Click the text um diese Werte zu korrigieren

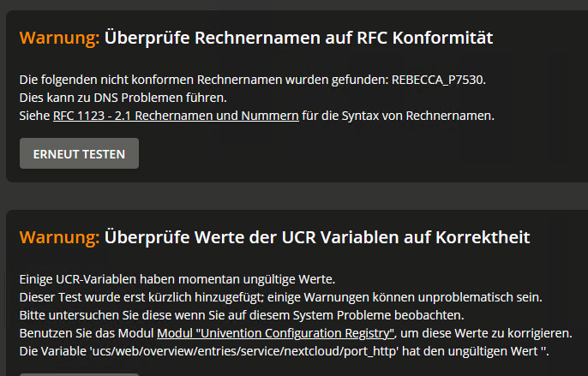[486, 333]
